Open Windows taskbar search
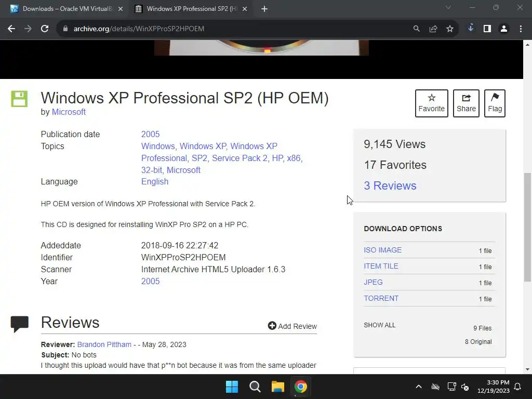The width and height of the screenshot is (532, 399). coord(255,387)
